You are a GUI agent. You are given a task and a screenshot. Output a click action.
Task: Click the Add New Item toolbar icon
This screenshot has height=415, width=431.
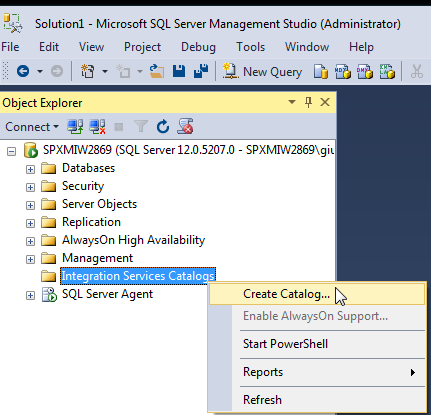pos(123,71)
